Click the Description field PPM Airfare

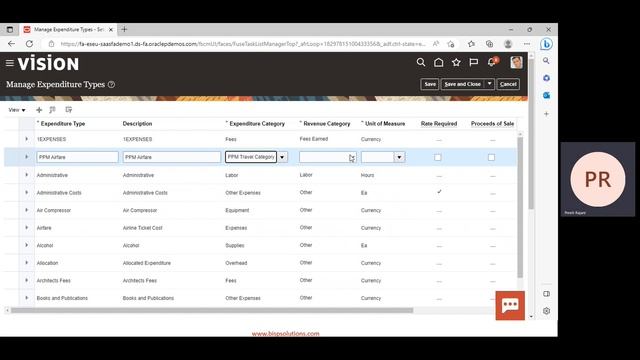click(171, 157)
